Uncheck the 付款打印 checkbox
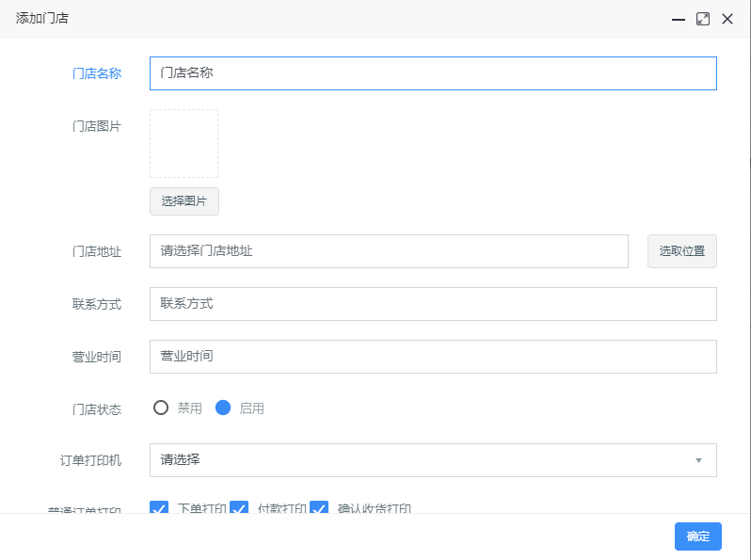 (239, 508)
